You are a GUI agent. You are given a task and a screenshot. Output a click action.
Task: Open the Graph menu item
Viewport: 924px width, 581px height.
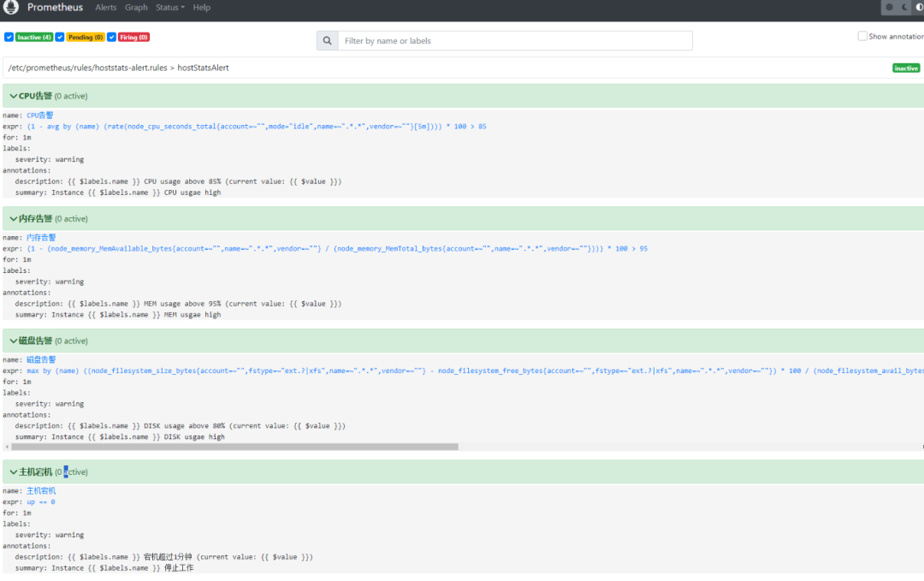pyautogui.click(x=136, y=8)
